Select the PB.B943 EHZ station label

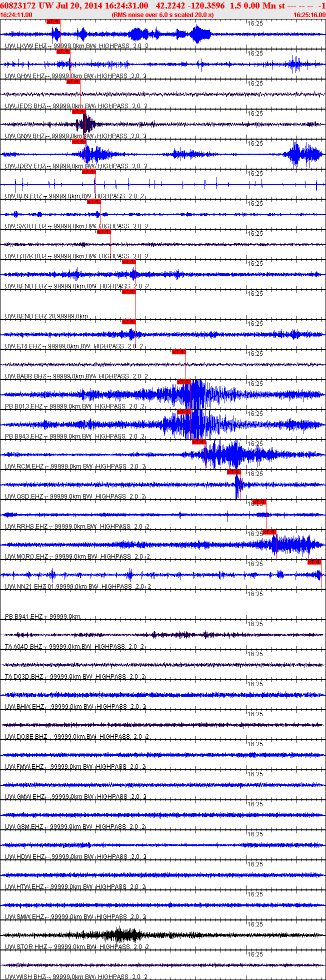(75, 436)
